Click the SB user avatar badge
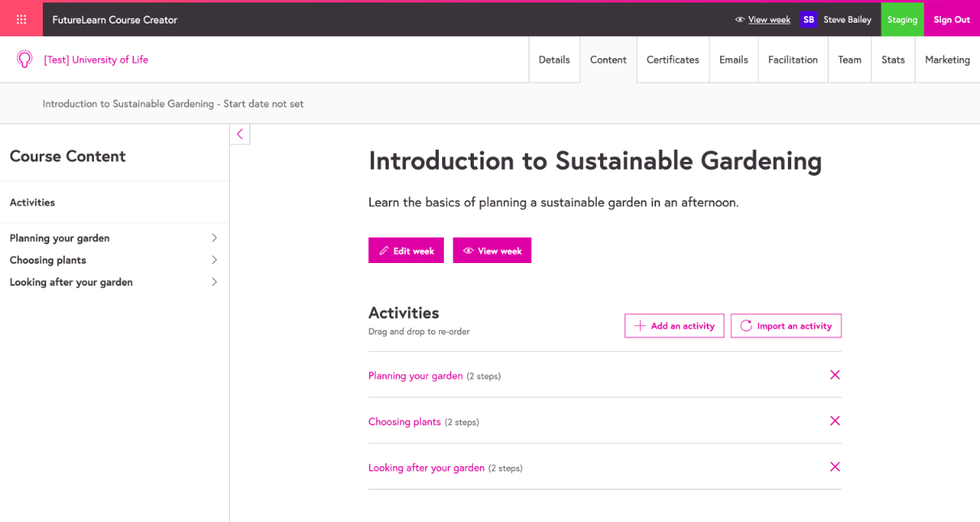 [807, 19]
